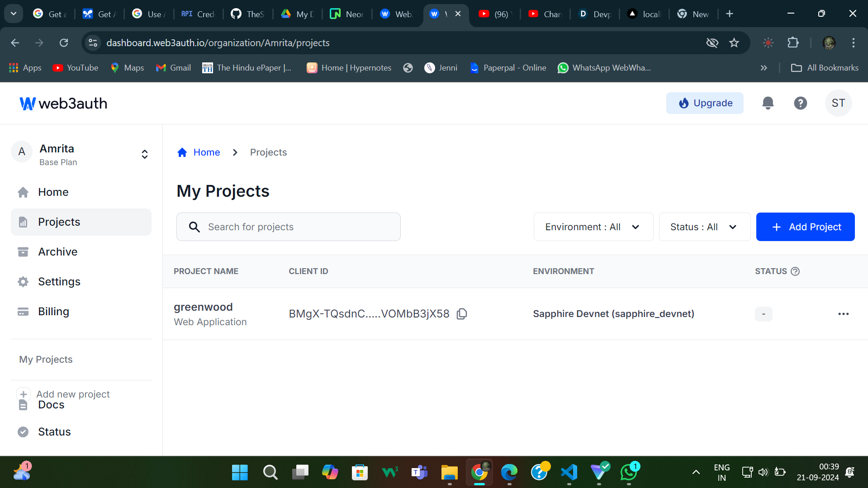View site information icon in address bar
Image resolution: width=868 pixels, height=488 pixels.
93,43
